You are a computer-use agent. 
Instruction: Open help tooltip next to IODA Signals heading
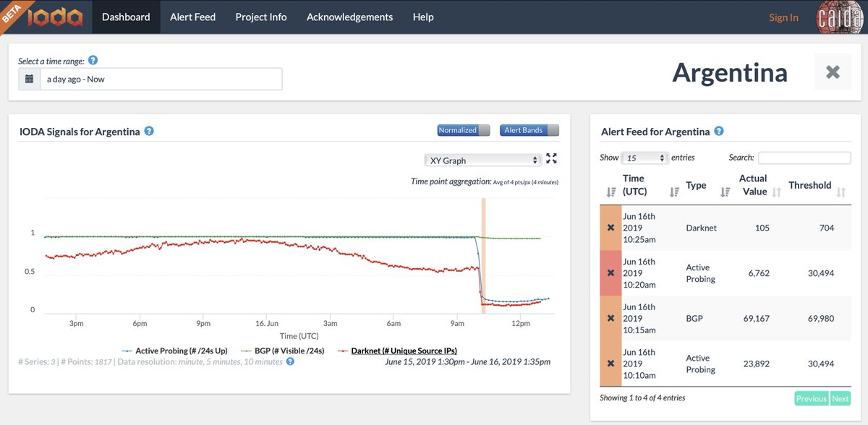pyautogui.click(x=148, y=132)
